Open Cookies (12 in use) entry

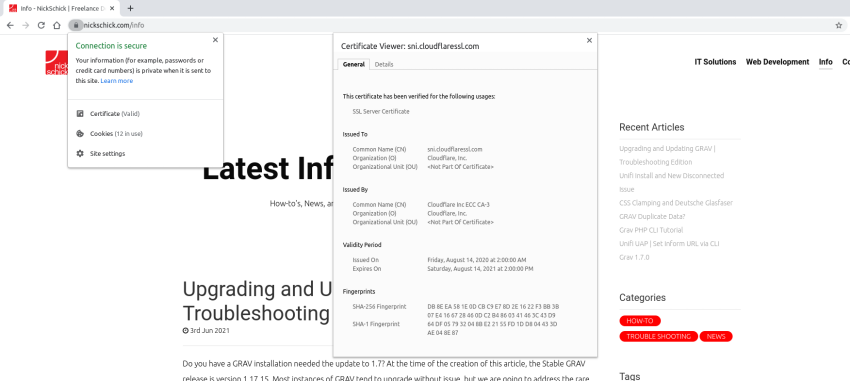point(145,134)
